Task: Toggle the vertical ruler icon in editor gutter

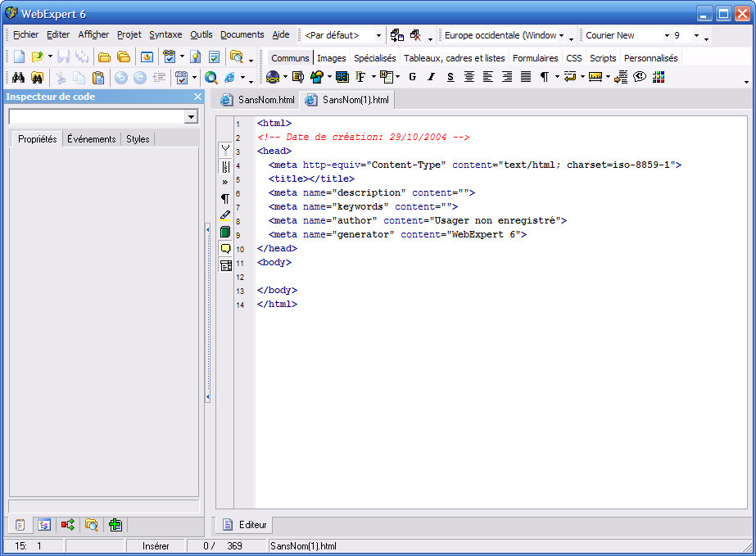Action: pos(225,166)
